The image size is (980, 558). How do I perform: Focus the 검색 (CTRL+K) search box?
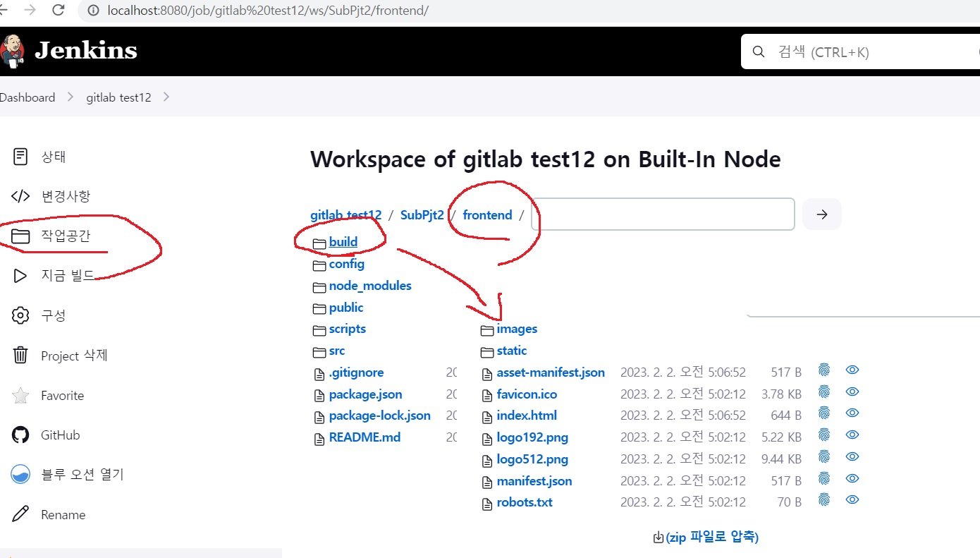pyautogui.click(x=860, y=51)
